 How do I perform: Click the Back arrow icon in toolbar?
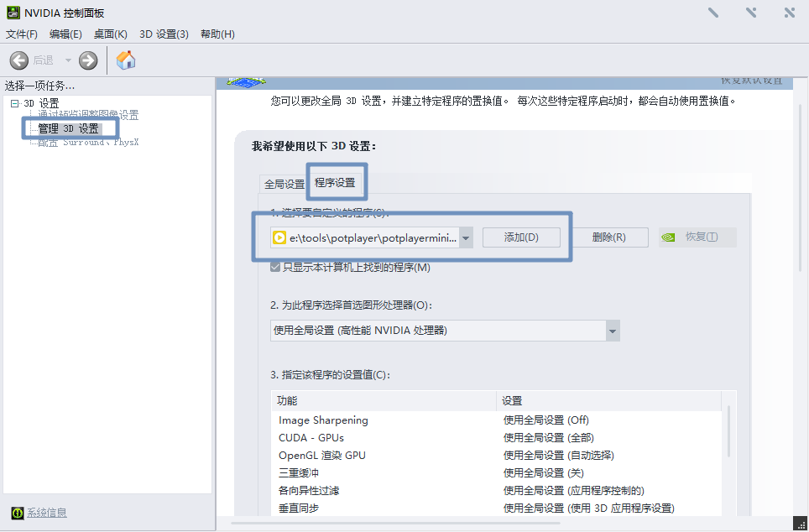[x=19, y=60]
